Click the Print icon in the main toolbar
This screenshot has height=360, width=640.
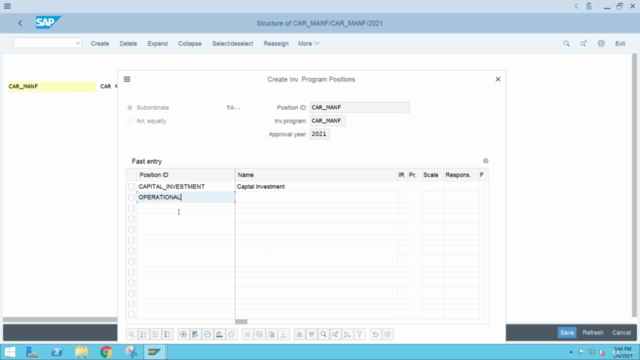point(601,43)
